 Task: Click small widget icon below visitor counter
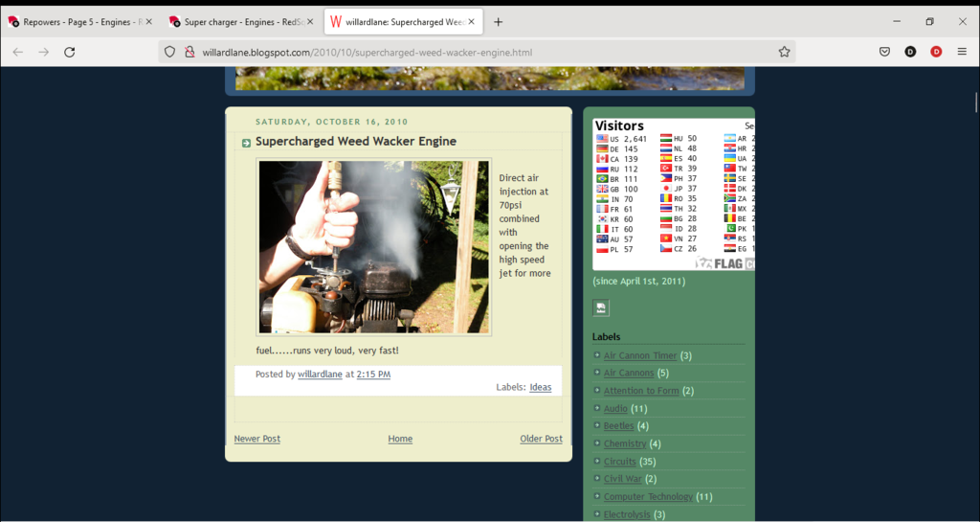(601, 307)
